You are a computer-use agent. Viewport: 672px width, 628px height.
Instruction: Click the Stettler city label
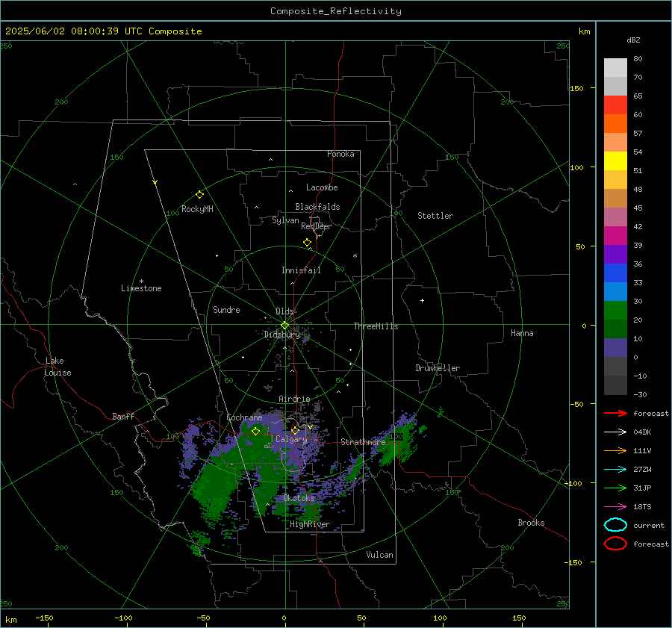click(435, 216)
